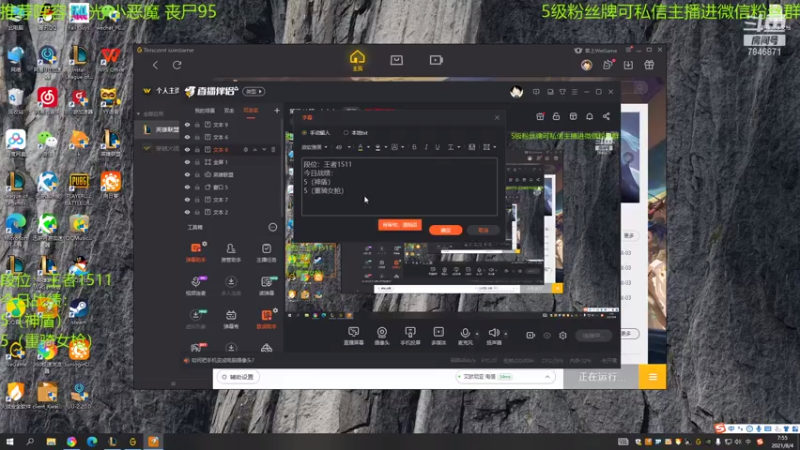Expand microphone options arrow
Image resolution: width=800 pixels, height=450 pixels.
point(477,334)
